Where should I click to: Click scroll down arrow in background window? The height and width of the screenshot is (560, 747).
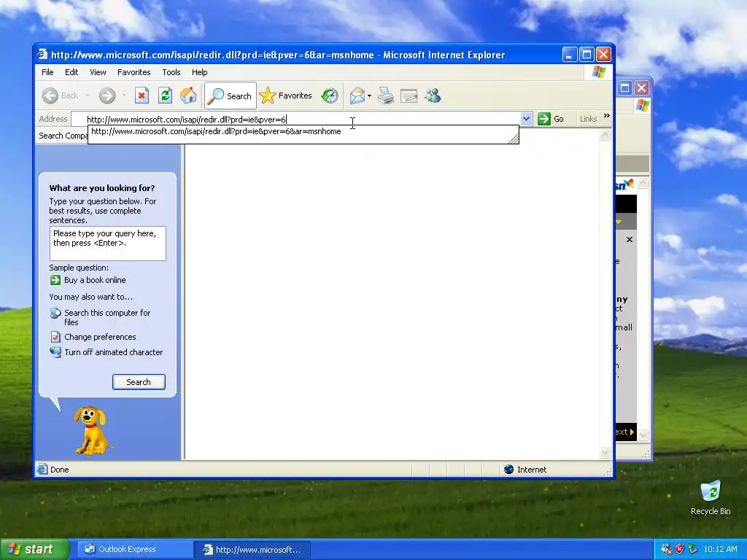[x=643, y=435]
